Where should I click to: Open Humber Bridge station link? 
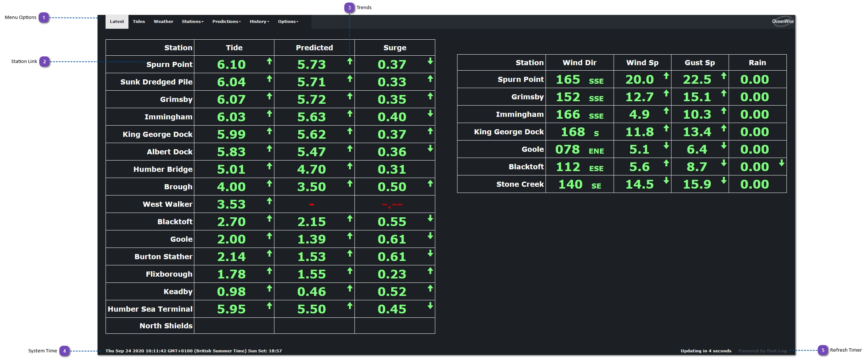pos(163,169)
